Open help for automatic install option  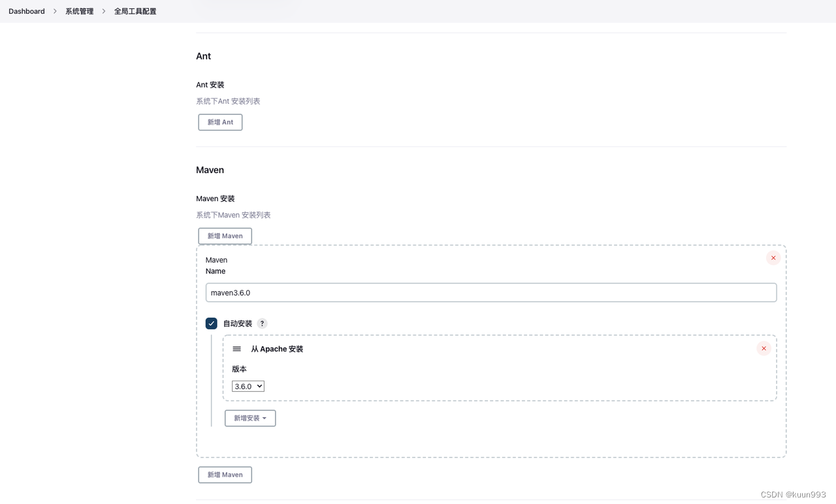[x=262, y=324]
